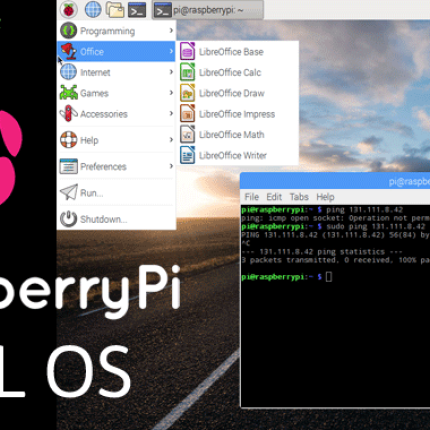Expand the Games submenu arrow
430x430 pixels.
[171, 92]
